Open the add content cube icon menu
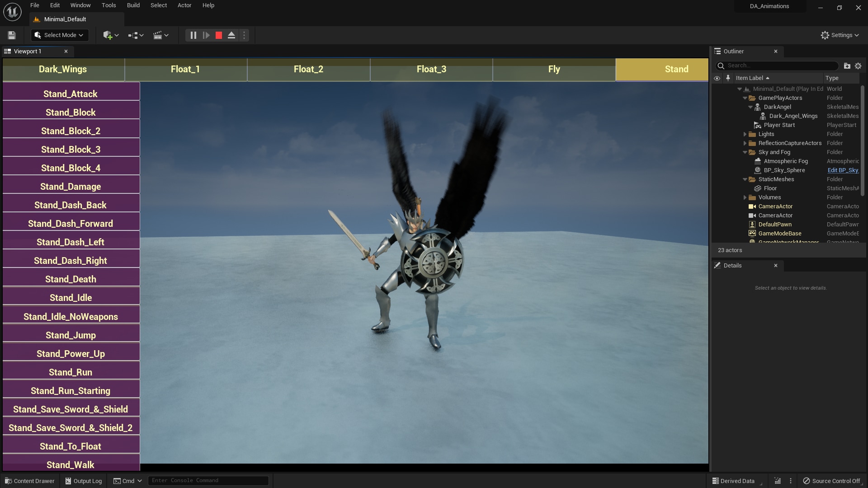Image resolution: width=868 pixels, height=488 pixels. (110, 35)
